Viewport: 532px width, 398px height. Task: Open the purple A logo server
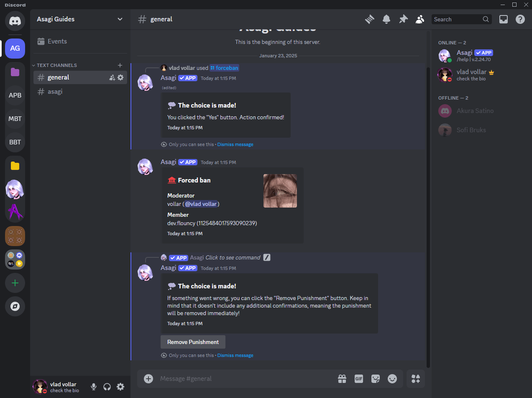point(15,212)
